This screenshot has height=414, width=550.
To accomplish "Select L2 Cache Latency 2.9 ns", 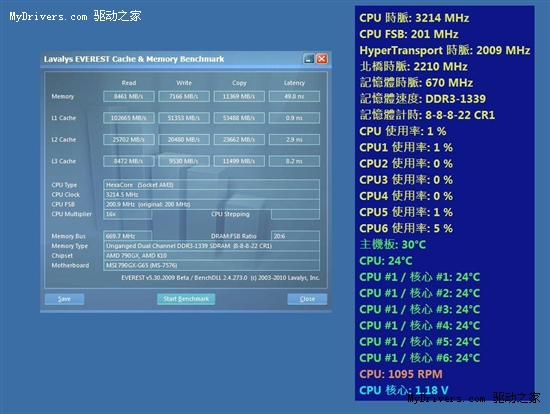I will click(294, 140).
